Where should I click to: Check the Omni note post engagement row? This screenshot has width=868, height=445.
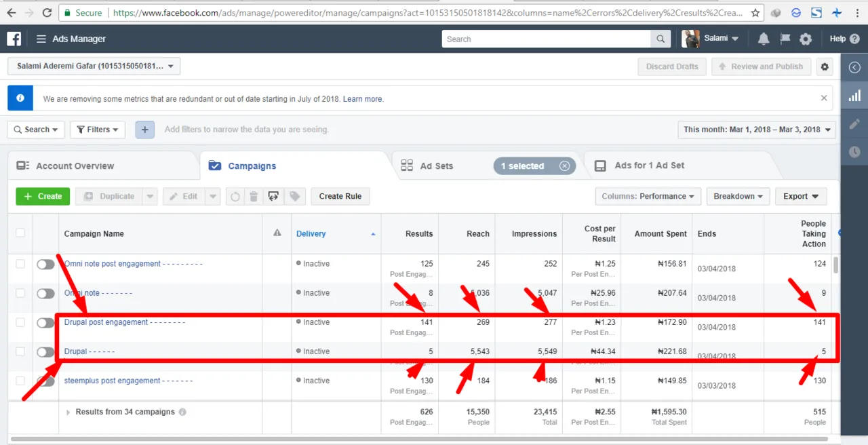click(20, 264)
